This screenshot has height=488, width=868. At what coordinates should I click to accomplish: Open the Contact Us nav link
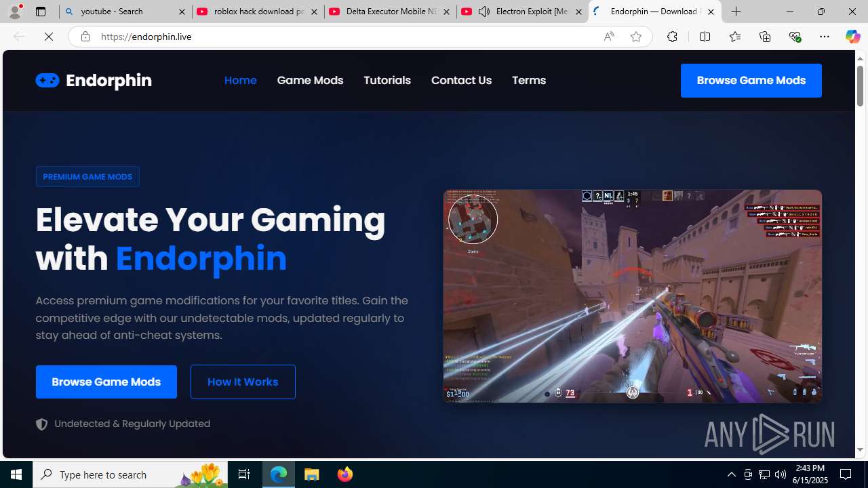click(461, 80)
